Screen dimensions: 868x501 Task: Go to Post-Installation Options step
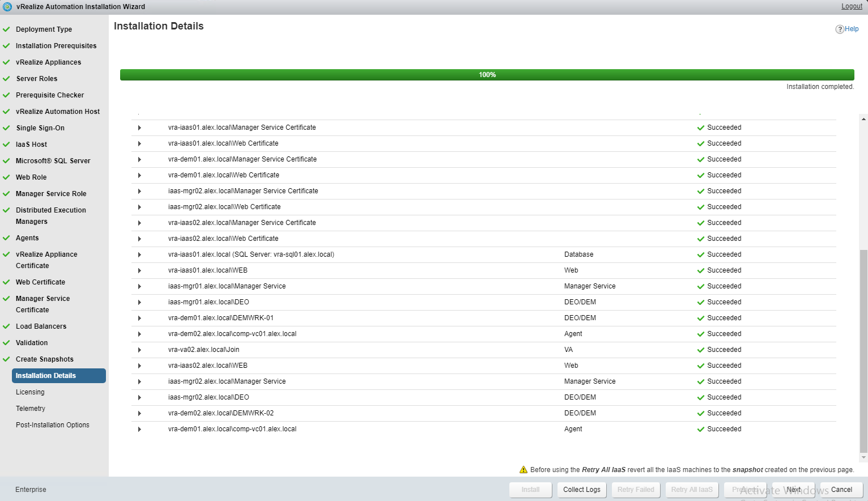click(x=53, y=425)
